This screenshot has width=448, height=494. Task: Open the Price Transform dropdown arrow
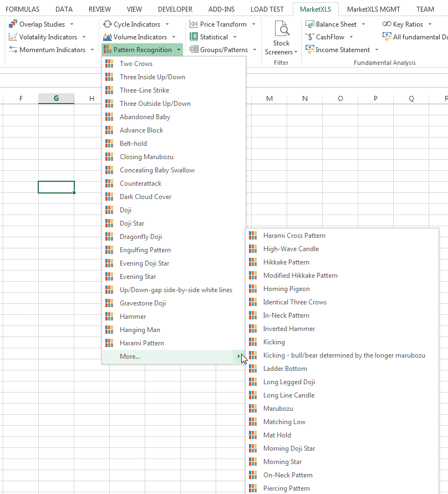pos(253,24)
